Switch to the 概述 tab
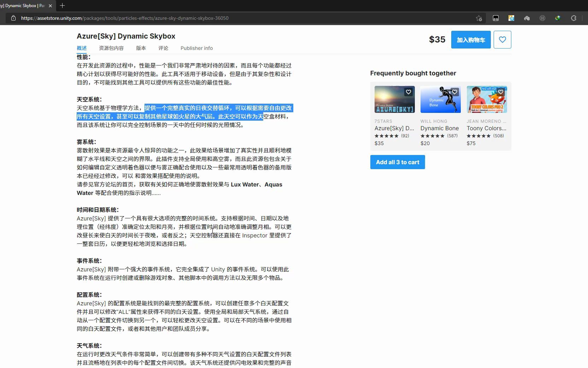 (x=82, y=48)
